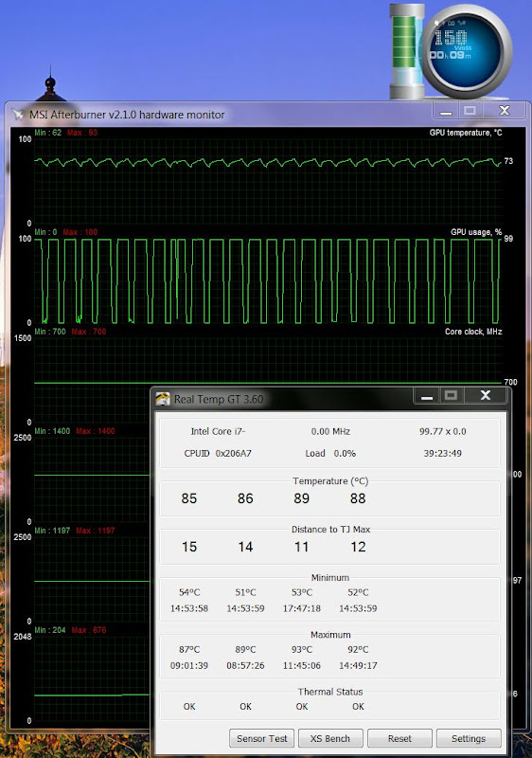Click the GPU usage spiking graph

(x=268, y=280)
